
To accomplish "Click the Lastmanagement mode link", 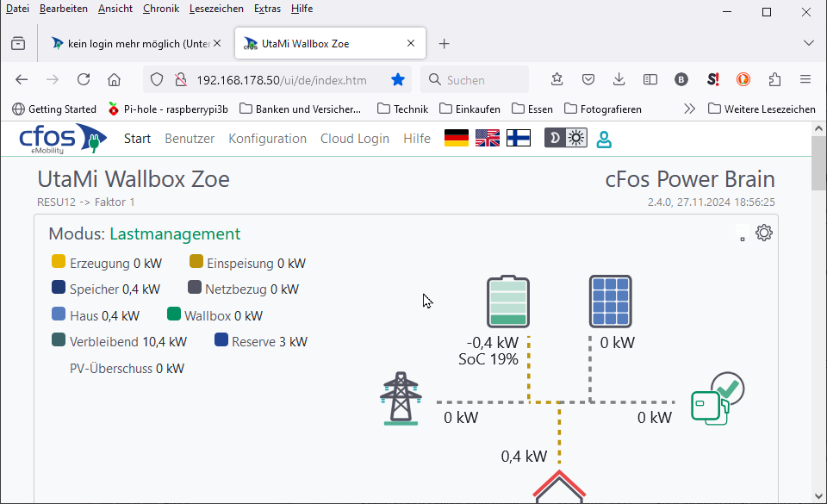I will click(175, 233).
